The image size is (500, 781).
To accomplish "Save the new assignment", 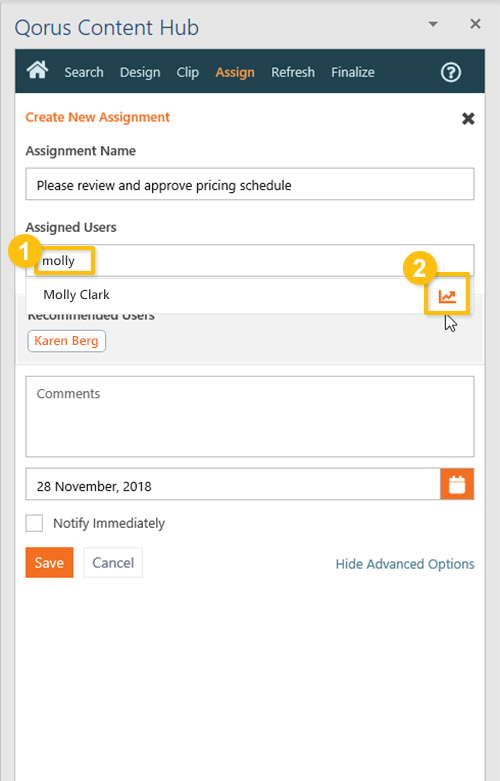I will click(x=49, y=562).
